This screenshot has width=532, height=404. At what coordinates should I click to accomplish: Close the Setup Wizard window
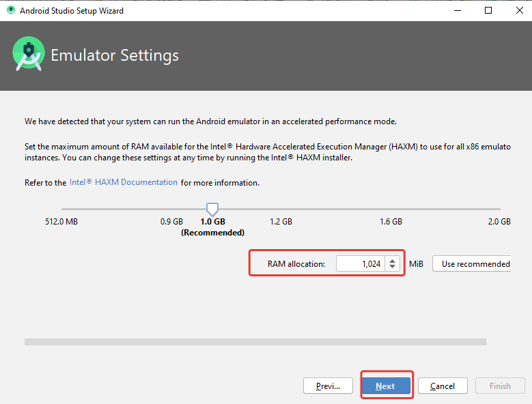[x=518, y=10]
